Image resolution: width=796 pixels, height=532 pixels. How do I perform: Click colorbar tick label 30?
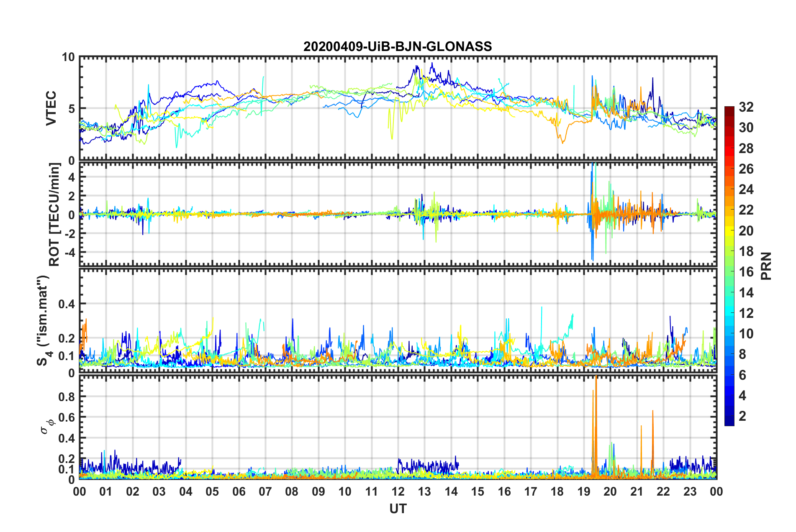(746, 128)
